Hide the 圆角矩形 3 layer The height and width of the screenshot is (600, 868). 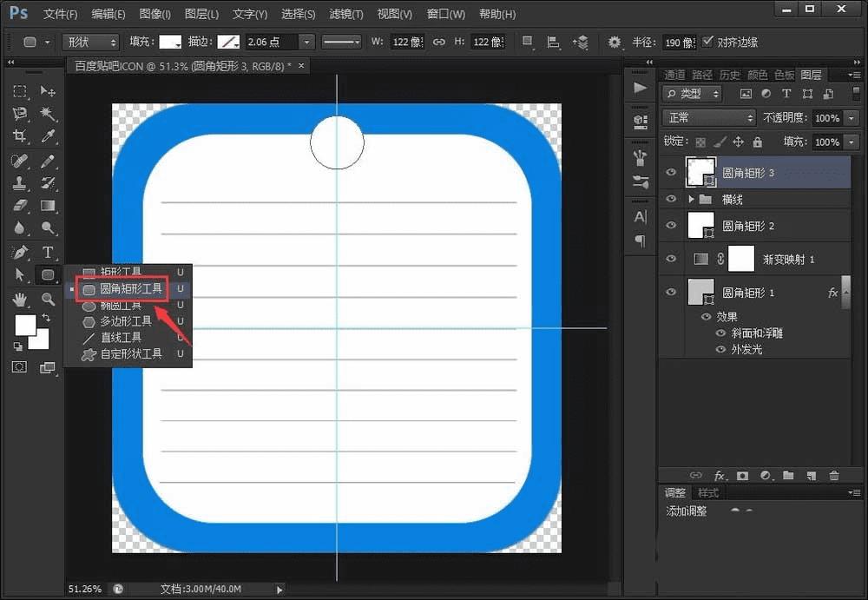[670, 173]
